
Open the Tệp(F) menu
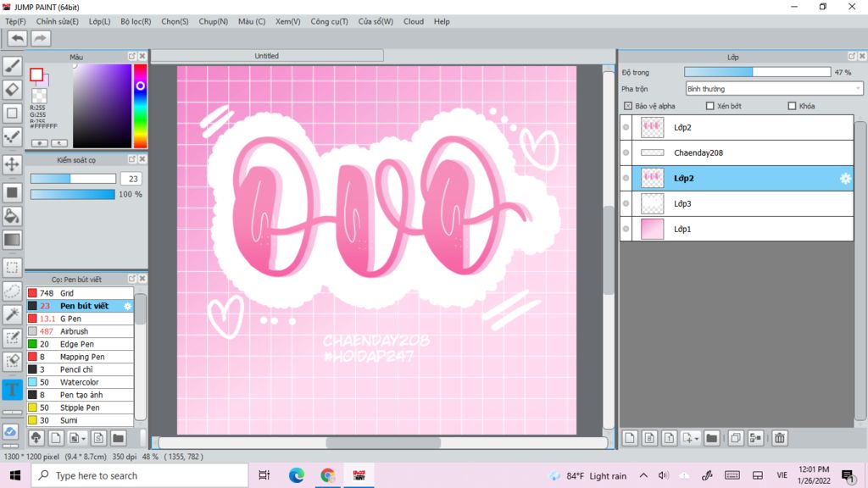tap(15, 21)
